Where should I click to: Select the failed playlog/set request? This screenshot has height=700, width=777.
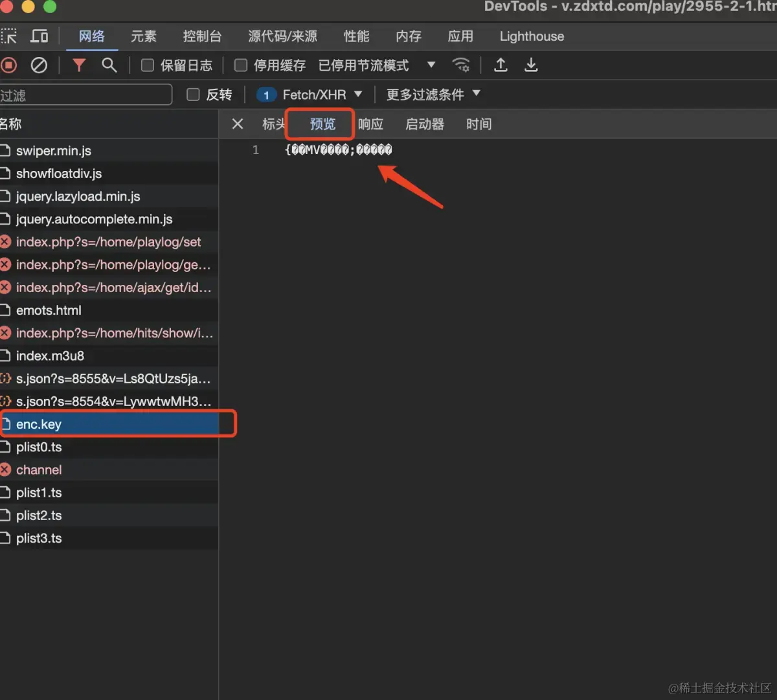pos(109,242)
